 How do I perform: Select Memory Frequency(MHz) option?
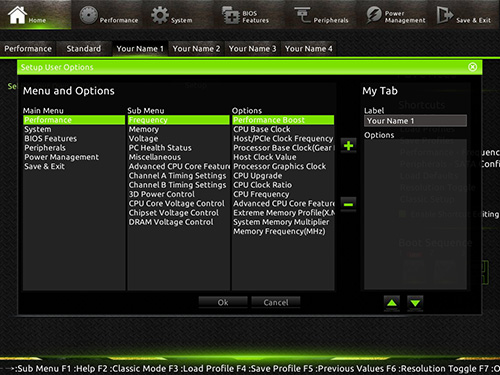pos(283,231)
